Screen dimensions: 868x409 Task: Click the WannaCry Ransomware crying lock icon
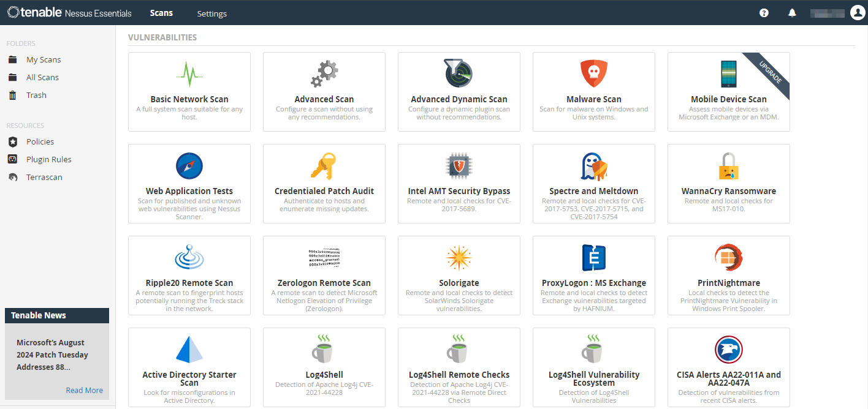(729, 166)
